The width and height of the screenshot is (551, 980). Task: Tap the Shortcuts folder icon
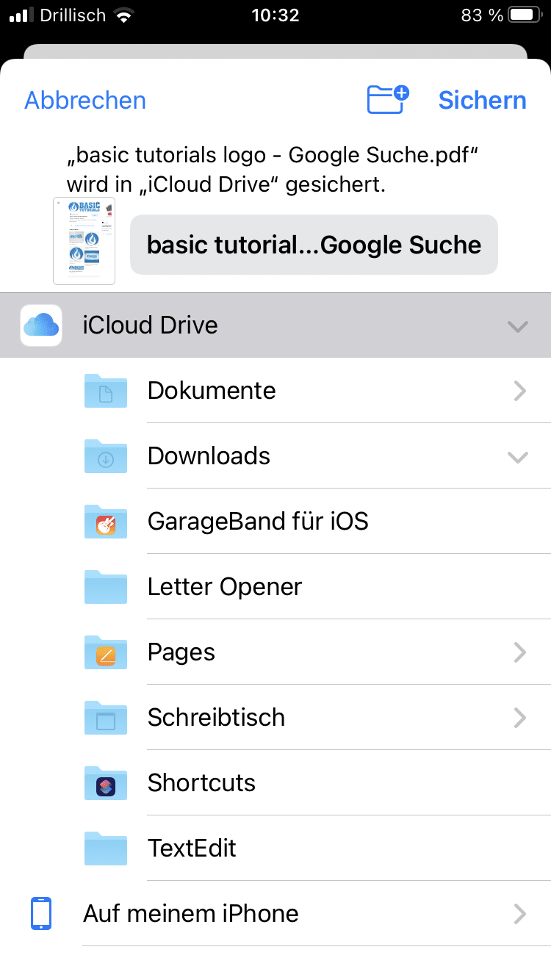point(106,783)
